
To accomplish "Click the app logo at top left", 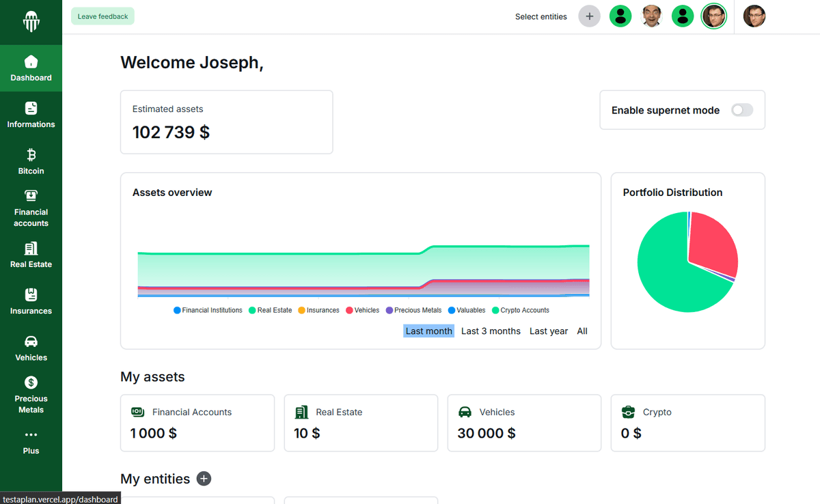I will [31, 22].
